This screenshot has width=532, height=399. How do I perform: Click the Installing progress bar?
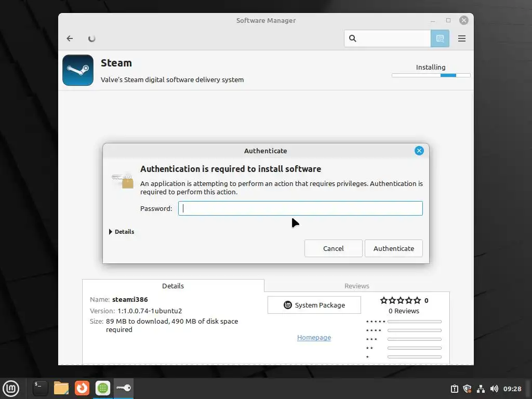coord(431,75)
